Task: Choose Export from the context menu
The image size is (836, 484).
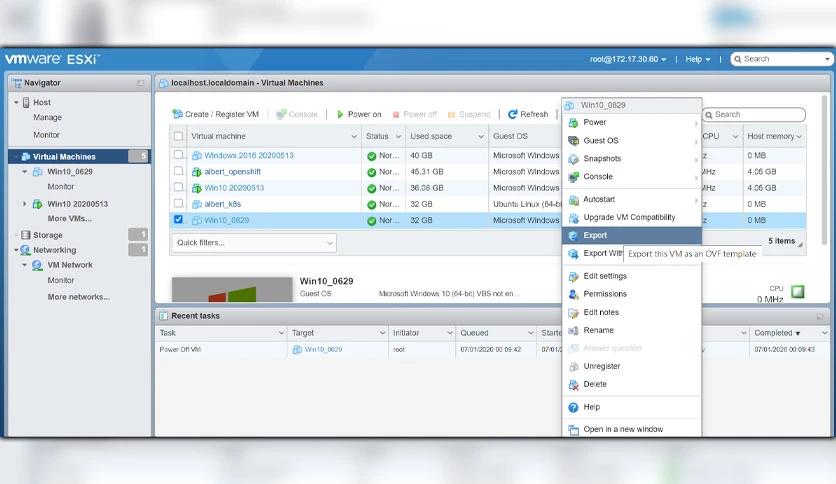Action: coord(595,236)
